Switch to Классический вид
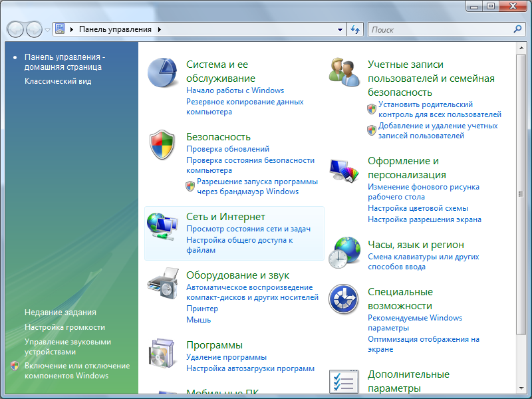The image size is (532, 399). pyautogui.click(x=58, y=81)
